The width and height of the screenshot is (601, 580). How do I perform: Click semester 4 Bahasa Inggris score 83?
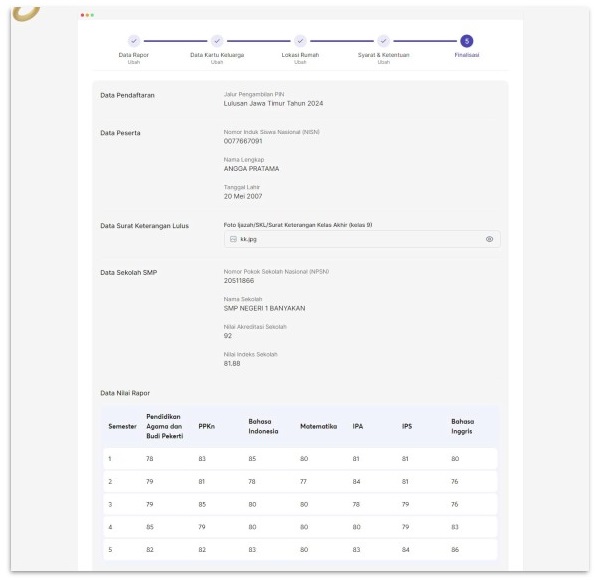455,527
